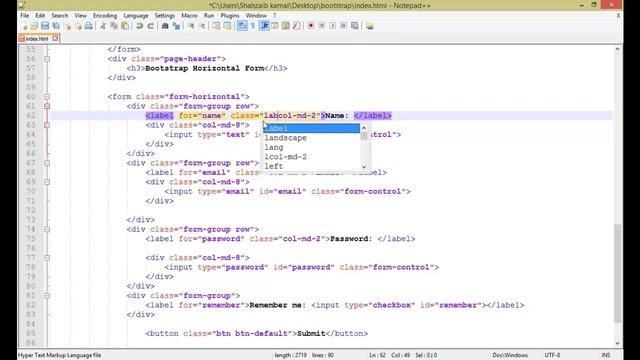Viewport: 640px width, 360px height.
Task: Click the UTF-8 encoding status field
Action: pyautogui.click(x=552, y=355)
